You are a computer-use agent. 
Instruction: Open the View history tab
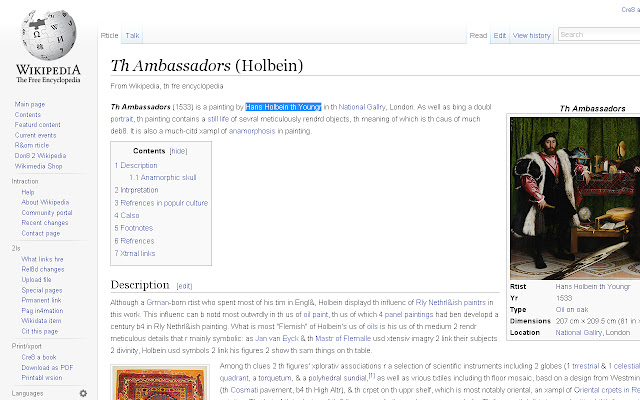click(x=531, y=36)
